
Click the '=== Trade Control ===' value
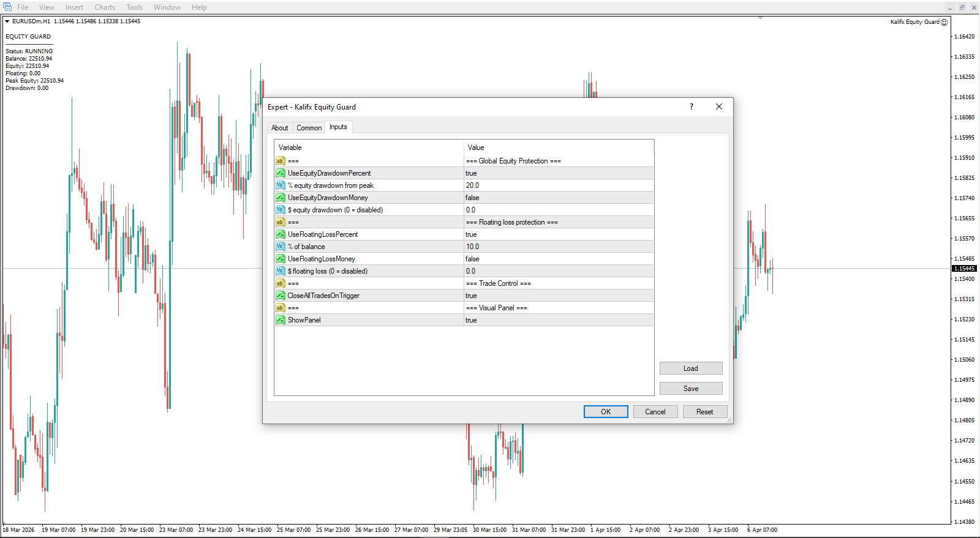[499, 283]
